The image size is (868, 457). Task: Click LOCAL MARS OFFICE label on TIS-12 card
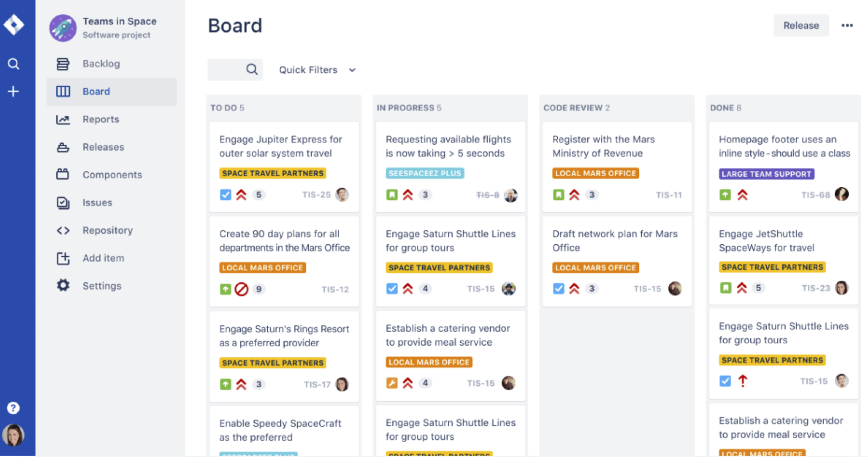(263, 268)
